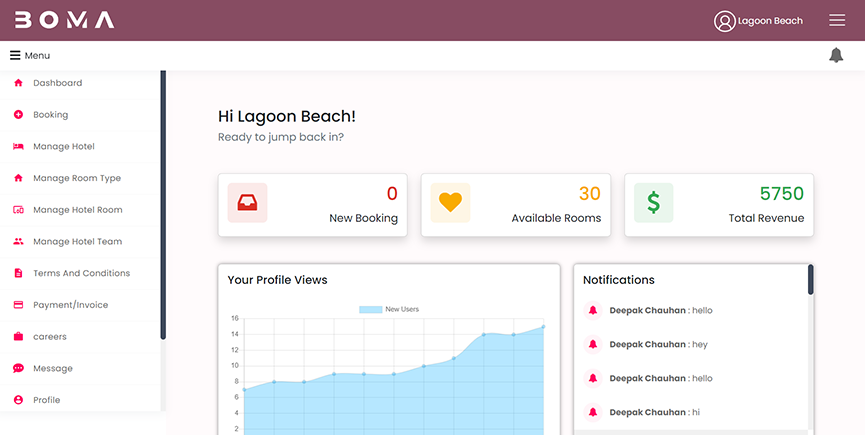Click the BOMA logo
The width and height of the screenshot is (865, 435).
[x=64, y=20]
